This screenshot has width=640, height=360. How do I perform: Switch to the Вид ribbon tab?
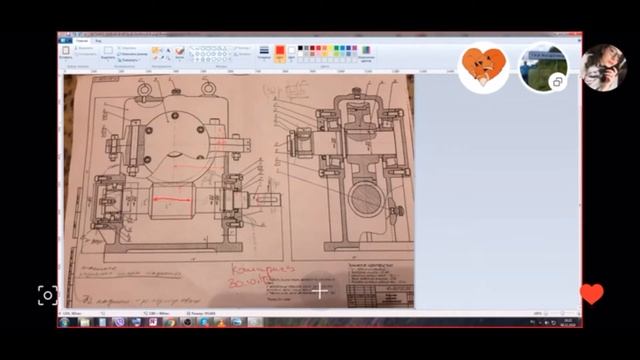[98, 41]
